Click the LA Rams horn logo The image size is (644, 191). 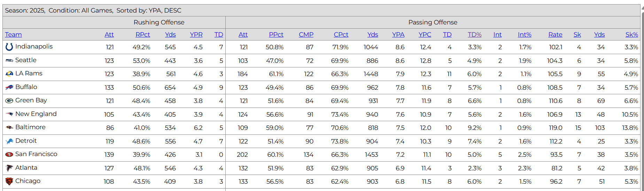click(9, 74)
